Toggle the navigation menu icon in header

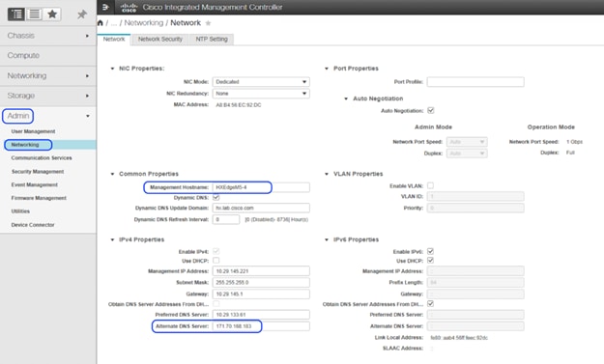106,7
